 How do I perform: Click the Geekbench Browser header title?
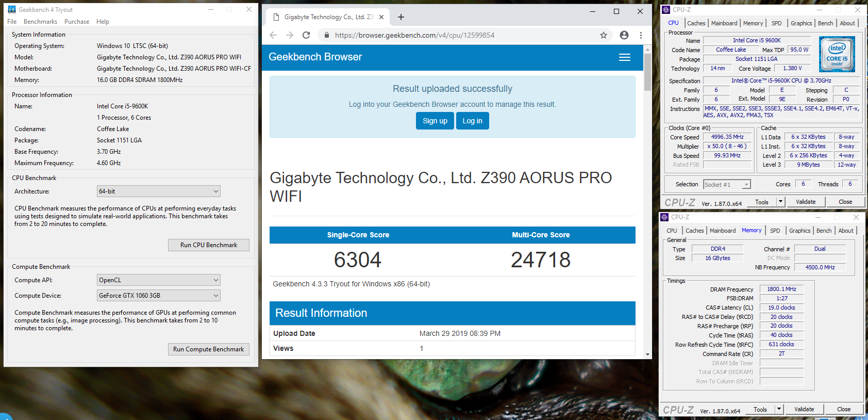315,57
